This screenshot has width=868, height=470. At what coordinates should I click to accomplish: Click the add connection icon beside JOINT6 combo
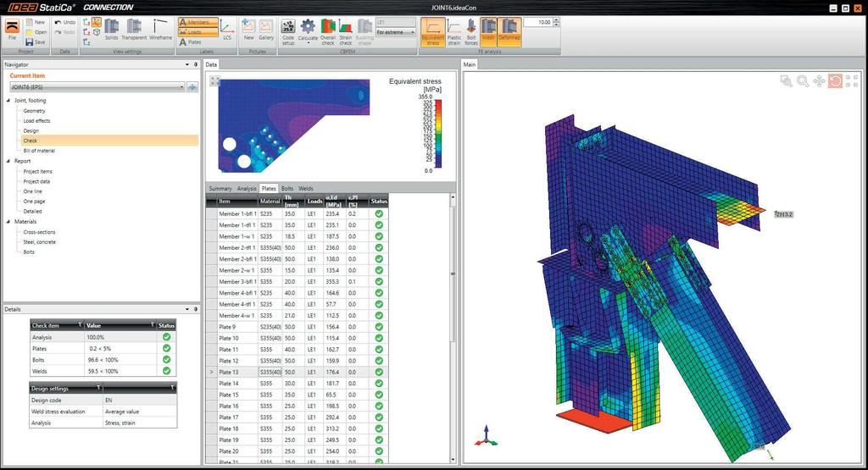[x=192, y=87]
